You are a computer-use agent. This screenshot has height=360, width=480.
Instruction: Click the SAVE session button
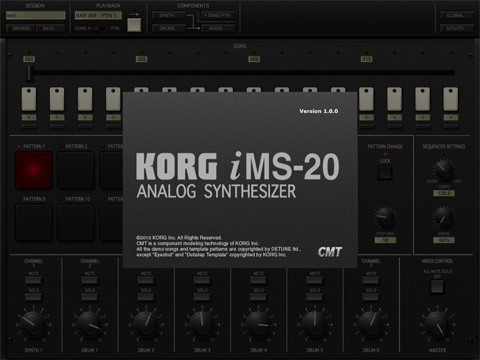coord(50,29)
